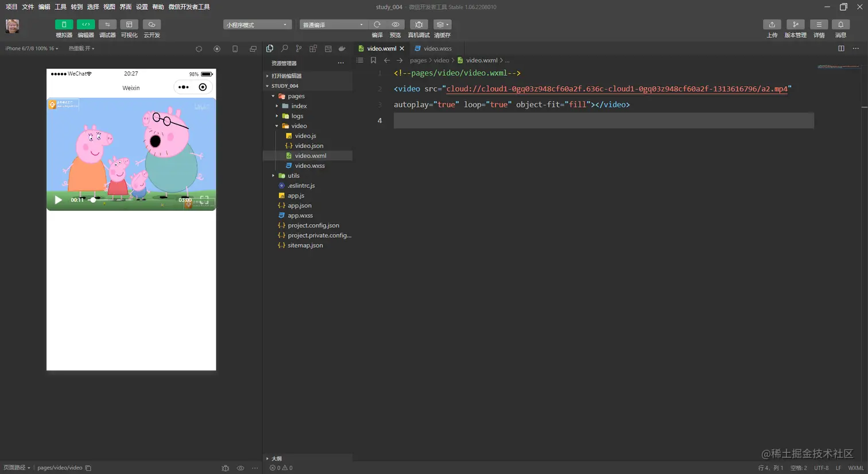The image size is (868, 474).
Task: Open the layout panel icon next to extensions
Action: 328,49
